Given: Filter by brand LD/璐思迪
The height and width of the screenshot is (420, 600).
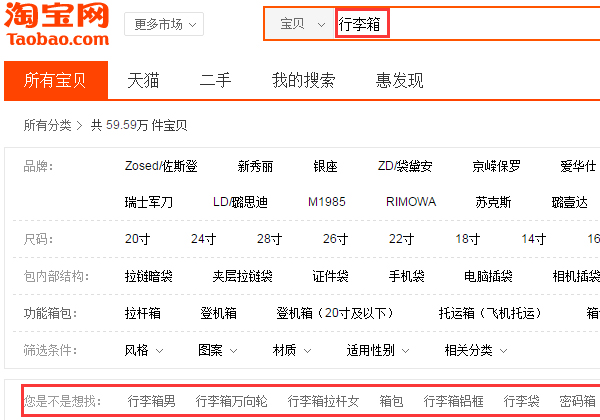Looking at the screenshot, I should [x=240, y=202].
